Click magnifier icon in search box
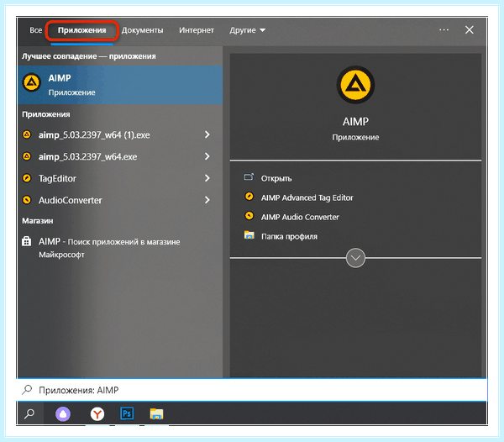Image resolution: width=504 pixels, height=442 pixels. click(x=27, y=390)
